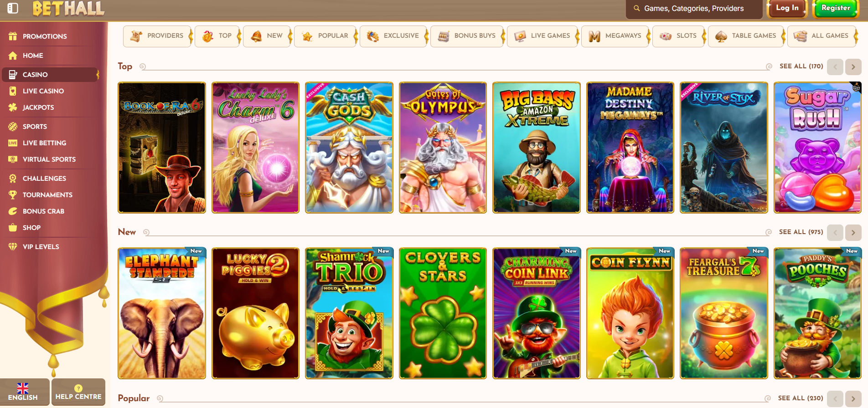Open Coin Flynn game
868x408 pixels.
[x=630, y=313]
